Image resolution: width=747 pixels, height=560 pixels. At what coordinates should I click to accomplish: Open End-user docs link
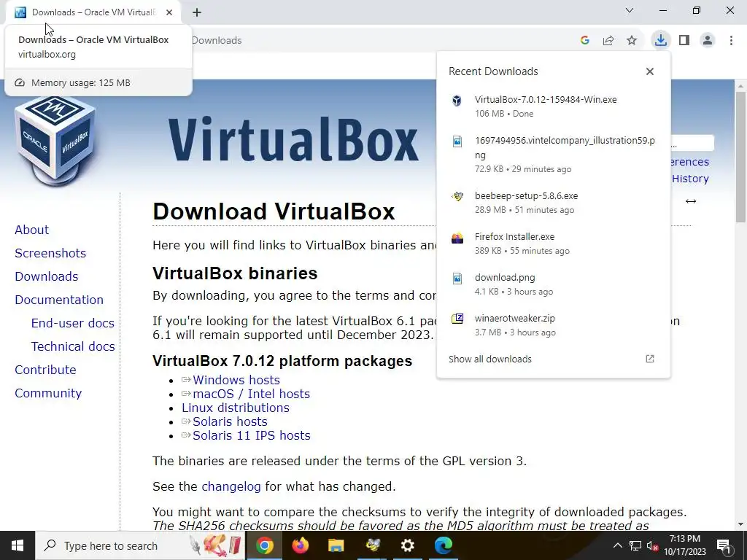[72, 323]
